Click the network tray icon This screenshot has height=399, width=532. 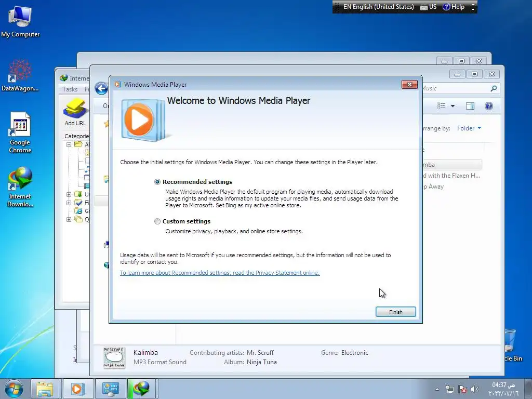coord(449,389)
